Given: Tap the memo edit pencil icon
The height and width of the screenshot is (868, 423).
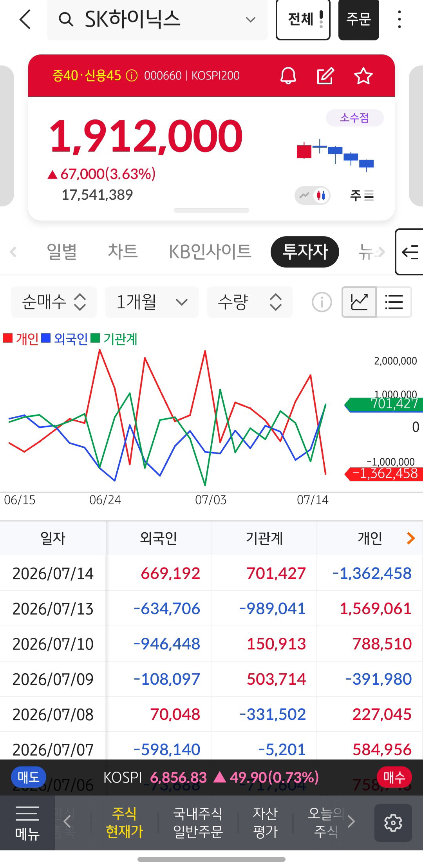Looking at the screenshot, I should coord(325,76).
